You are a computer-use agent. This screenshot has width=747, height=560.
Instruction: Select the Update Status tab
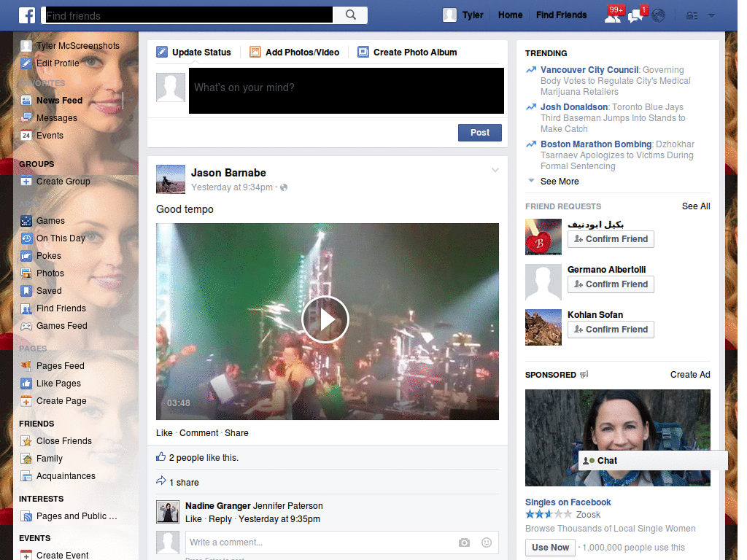pyautogui.click(x=194, y=52)
